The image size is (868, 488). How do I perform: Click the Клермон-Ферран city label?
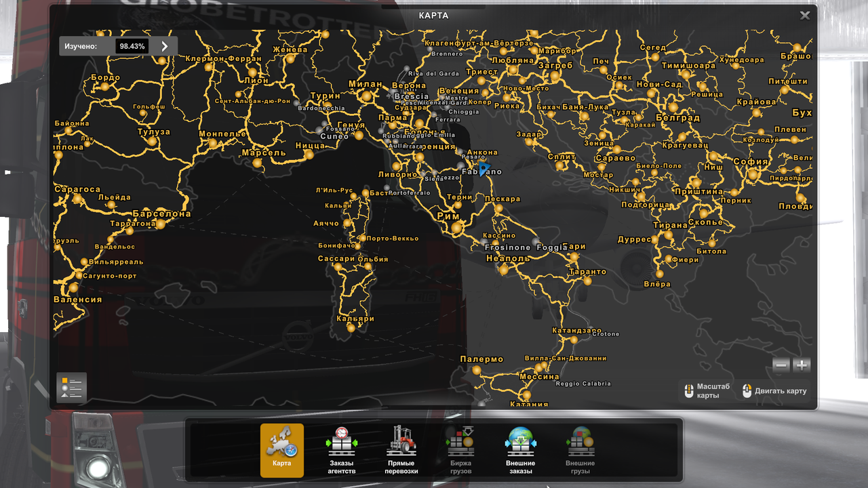[x=223, y=59]
